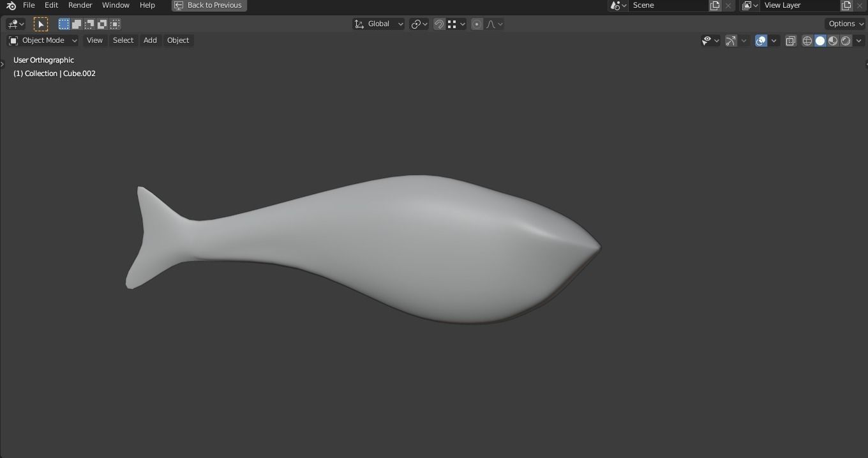This screenshot has width=868, height=458.
Task: Click the Blender logo icon
Action: pyautogui.click(x=11, y=5)
